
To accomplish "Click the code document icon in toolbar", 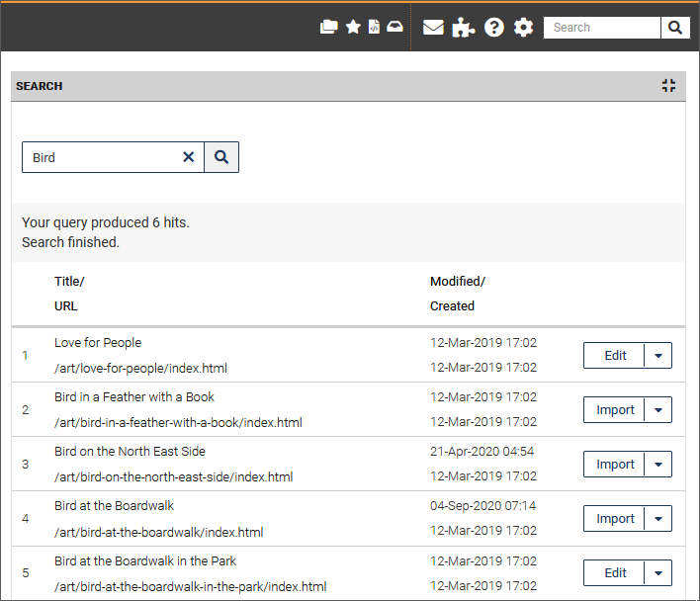I will pos(374,28).
